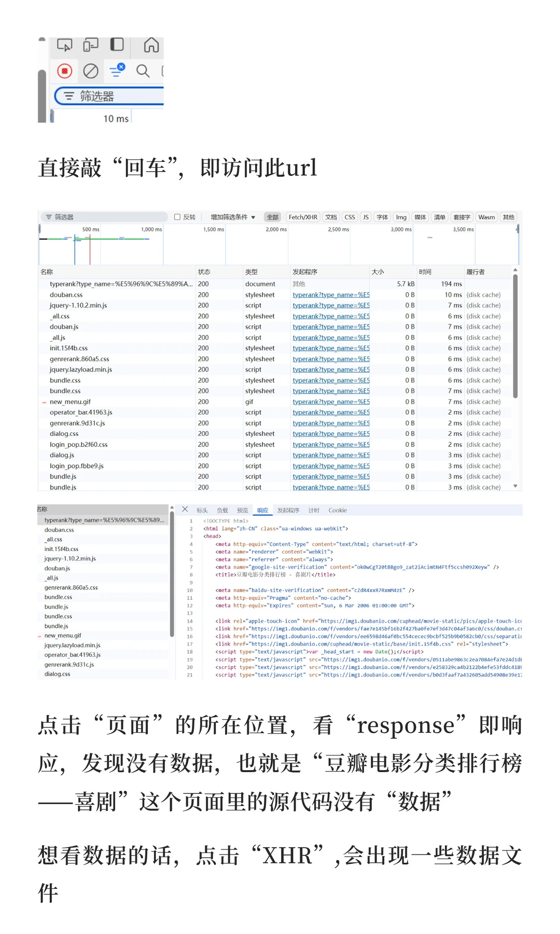Image resolution: width=560 pixels, height=934 pixels.
Task: Filter requests by 媒体
Action: (x=421, y=217)
